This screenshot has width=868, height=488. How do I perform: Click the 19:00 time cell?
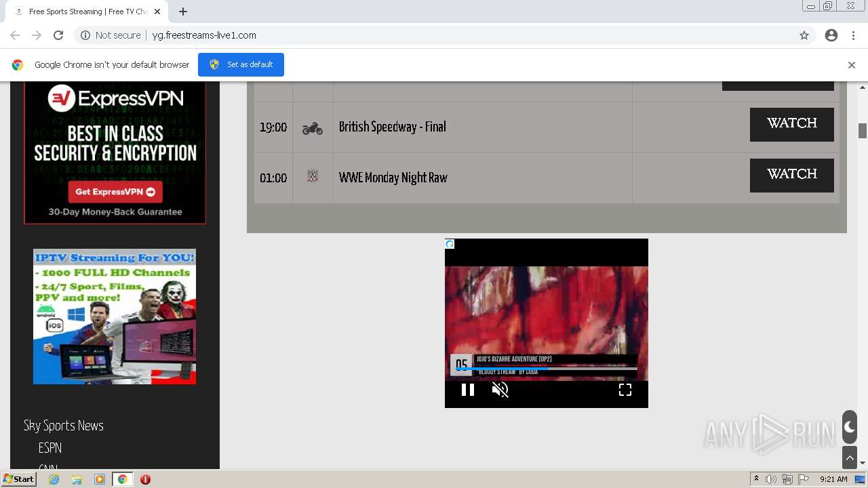273,127
